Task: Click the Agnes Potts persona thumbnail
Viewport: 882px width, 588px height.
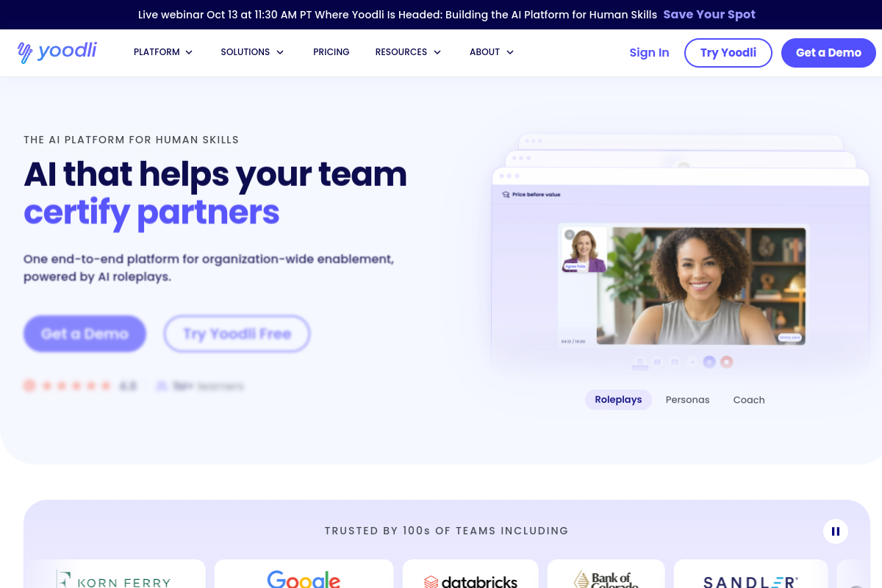Action: pos(584,251)
